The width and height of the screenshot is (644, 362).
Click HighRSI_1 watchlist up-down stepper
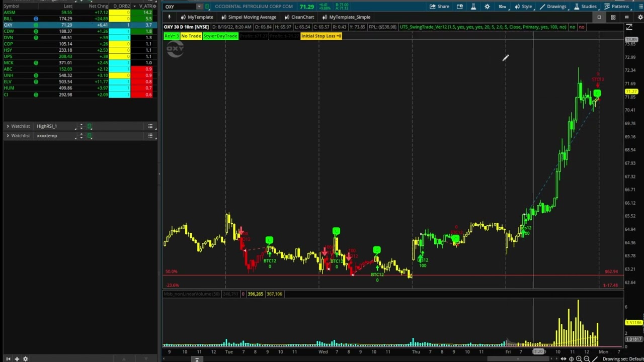click(80, 126)
